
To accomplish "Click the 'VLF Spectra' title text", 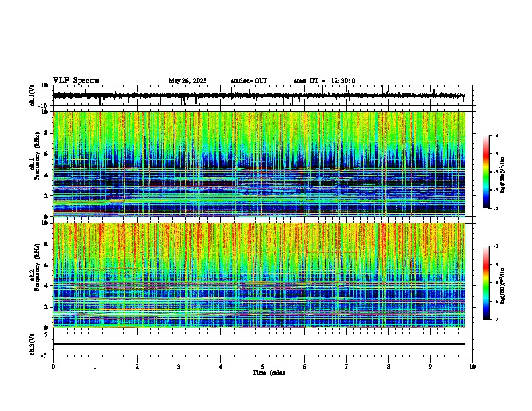I will coord(76,81).
